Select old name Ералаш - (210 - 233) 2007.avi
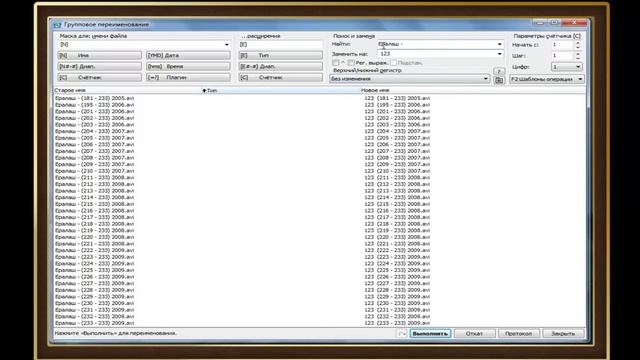The height and width of the screenshot is (360, 640). (95, 171)
